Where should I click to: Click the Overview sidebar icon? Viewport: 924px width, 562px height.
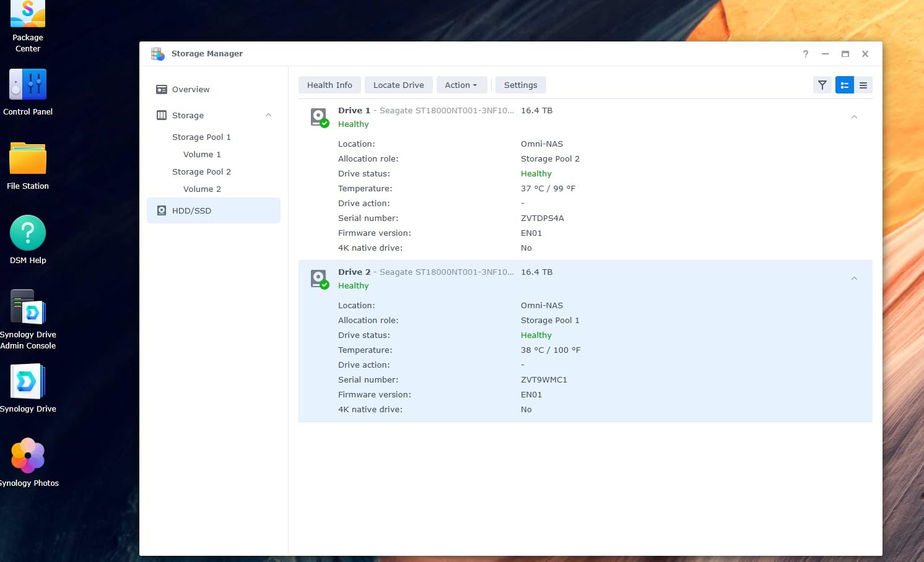162,89
